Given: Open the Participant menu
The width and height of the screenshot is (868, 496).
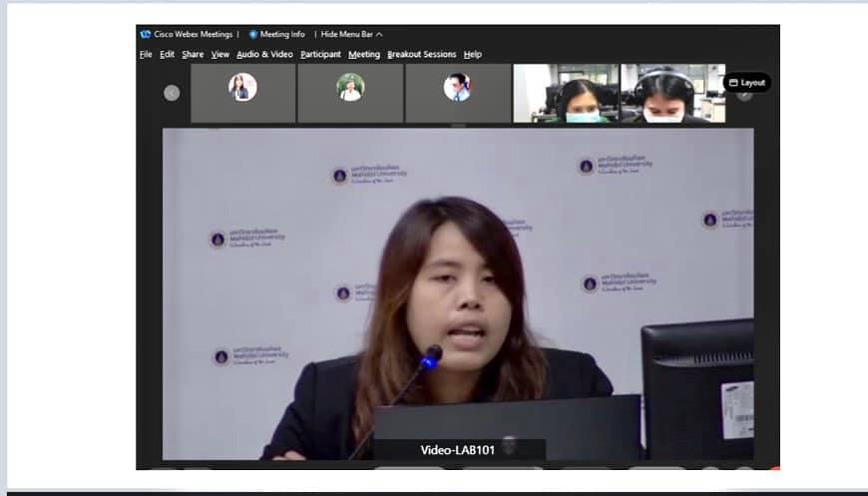Looking at the screenshot, I should [320, 54].
